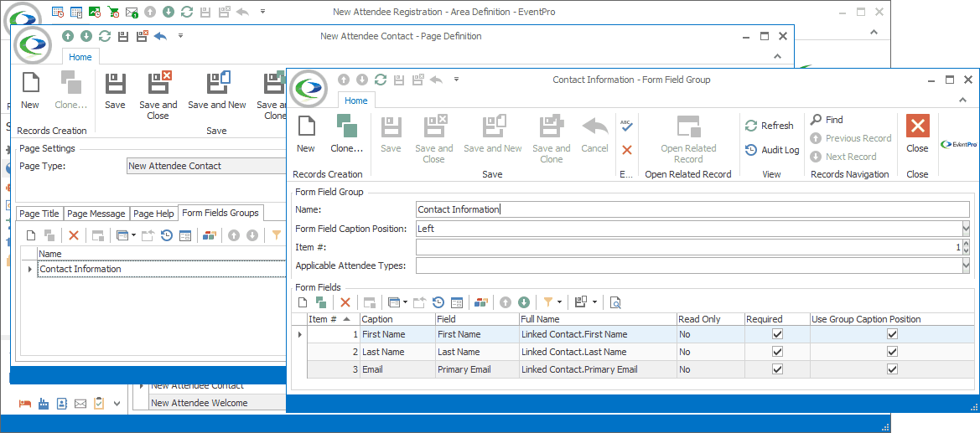Viewport: 980px width, 433px height.
Task: Click the red Close button in the ribbon
Action: pyautogui.click(x=917, y=134)
